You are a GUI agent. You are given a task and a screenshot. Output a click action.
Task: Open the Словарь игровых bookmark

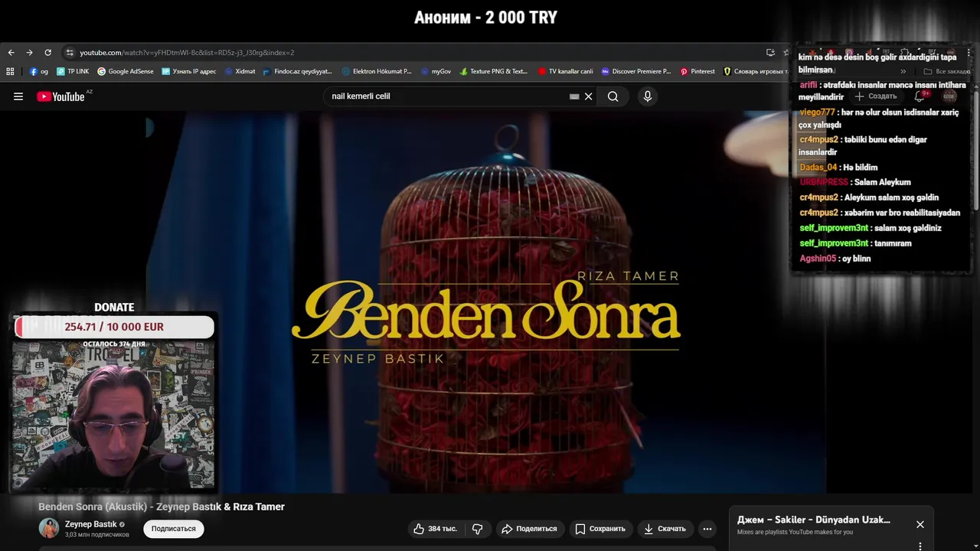click(x=756, y=71)
